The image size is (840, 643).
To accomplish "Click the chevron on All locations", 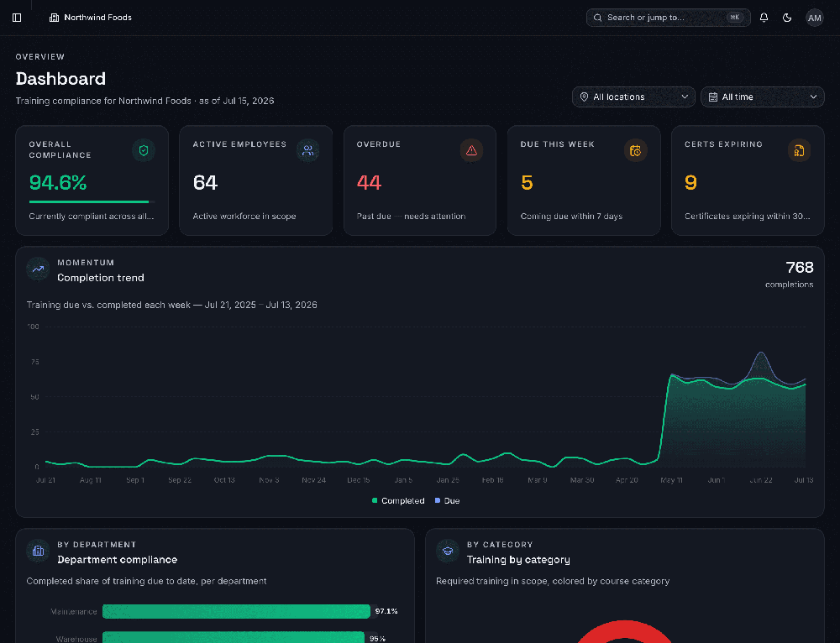I will (684, 97).
